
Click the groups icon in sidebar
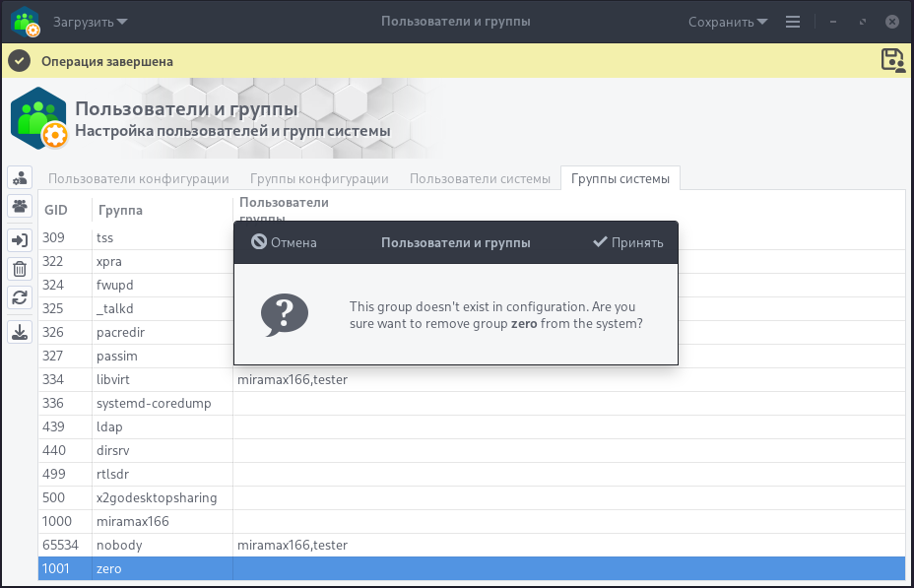point(20,206)
